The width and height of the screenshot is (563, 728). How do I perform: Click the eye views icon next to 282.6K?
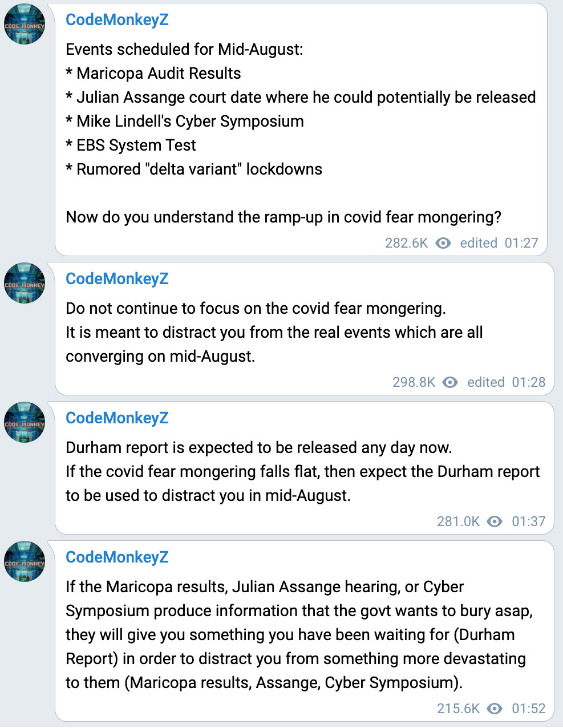click(x=443, y=243)
